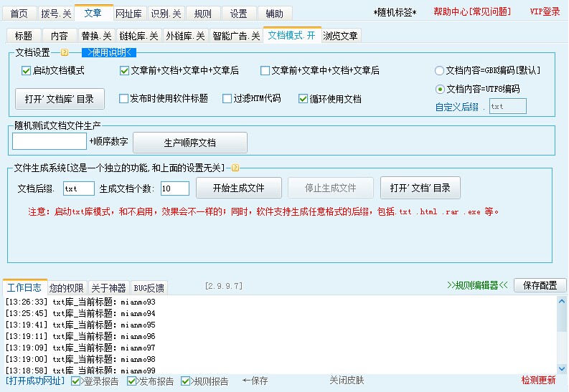This screenshot has height=392, width=569.
Task: Open the 浏览文章 sub-tab
Action: [x=341, y=36]
